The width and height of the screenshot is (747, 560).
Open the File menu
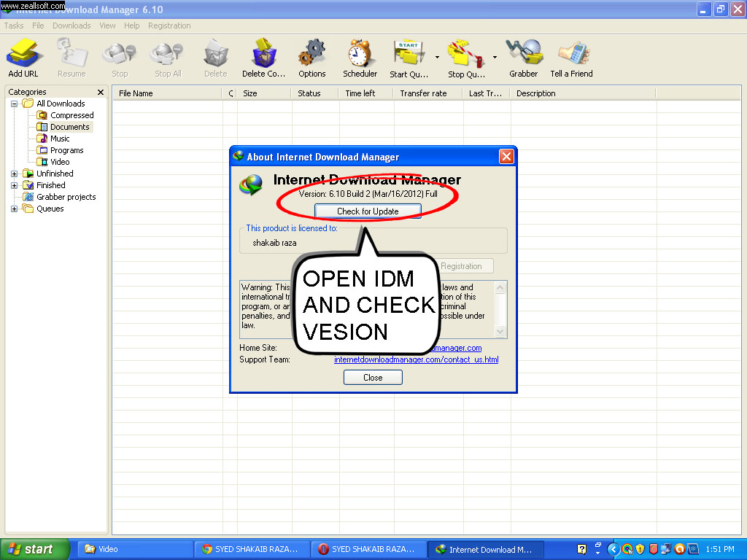(38, 26)
